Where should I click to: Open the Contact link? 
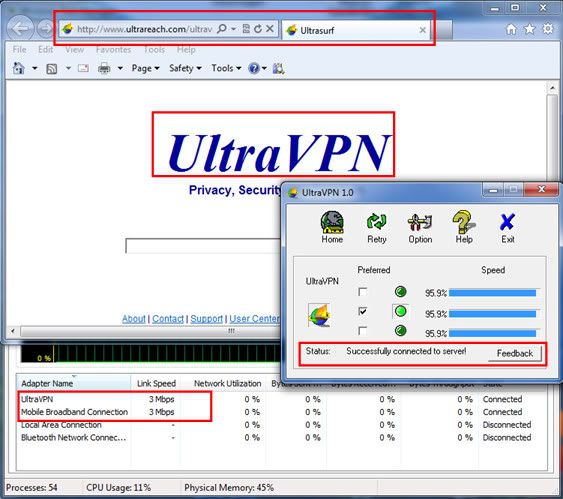(168, 318)
